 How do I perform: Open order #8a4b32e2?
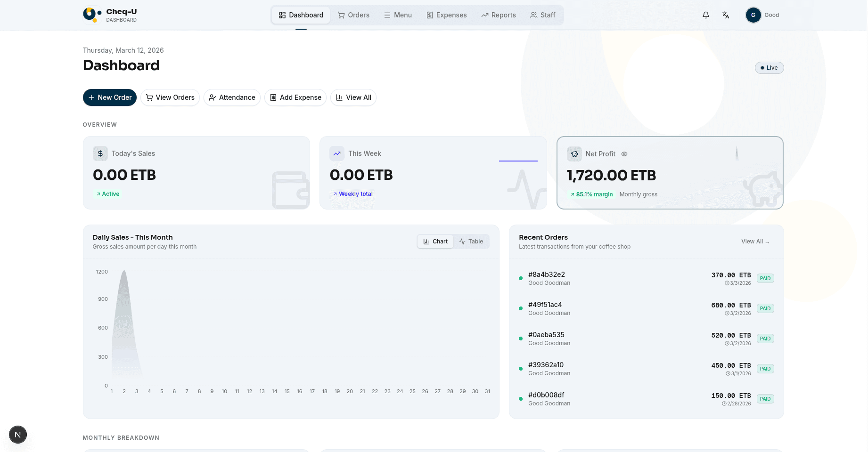click(x=646, y=278)
